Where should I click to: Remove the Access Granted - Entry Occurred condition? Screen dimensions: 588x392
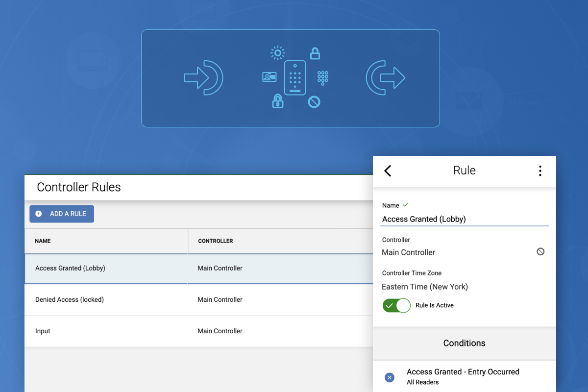[390, 377]
